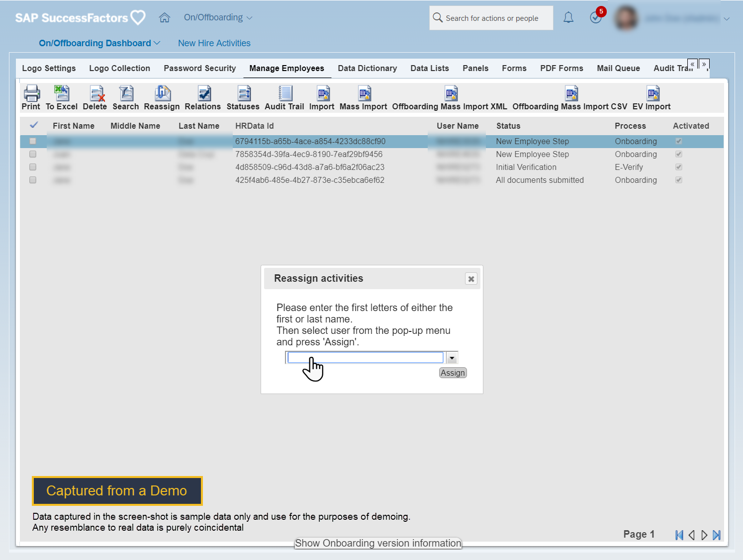Click the Import toolbar icon

coord(323,93)
